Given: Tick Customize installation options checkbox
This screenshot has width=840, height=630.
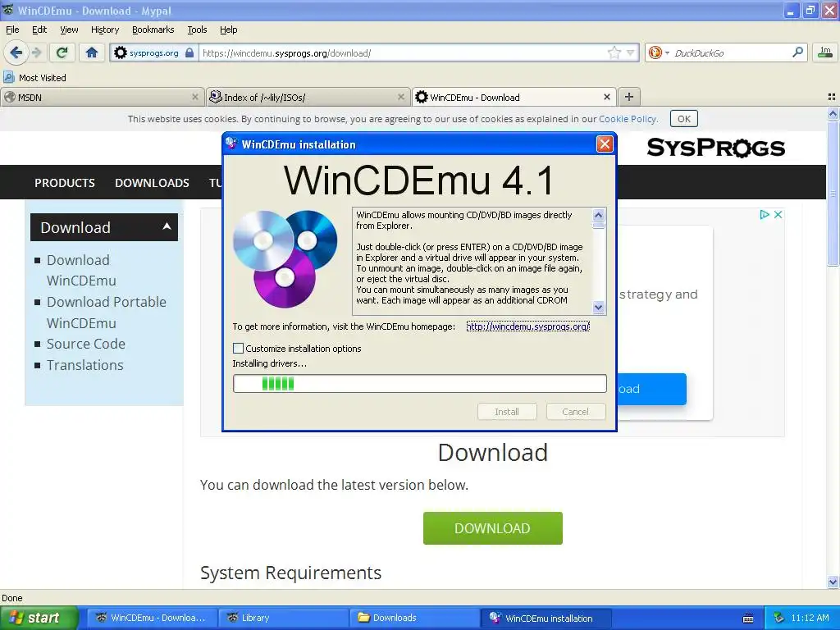Looking at the screenshot, I should click(239, 348).
